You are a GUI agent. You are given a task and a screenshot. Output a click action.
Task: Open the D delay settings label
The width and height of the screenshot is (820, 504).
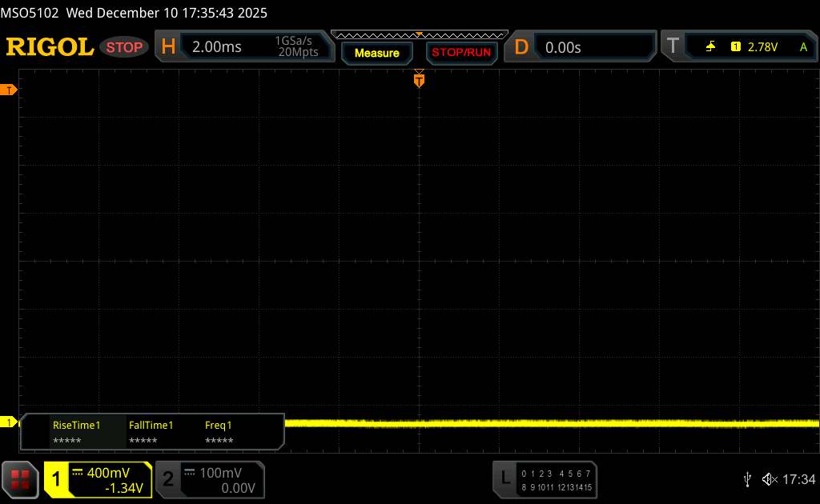point(521,47)
